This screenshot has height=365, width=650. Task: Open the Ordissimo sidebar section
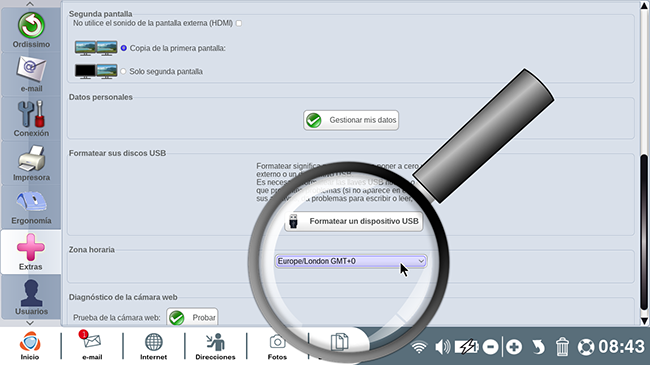(31, 30)
